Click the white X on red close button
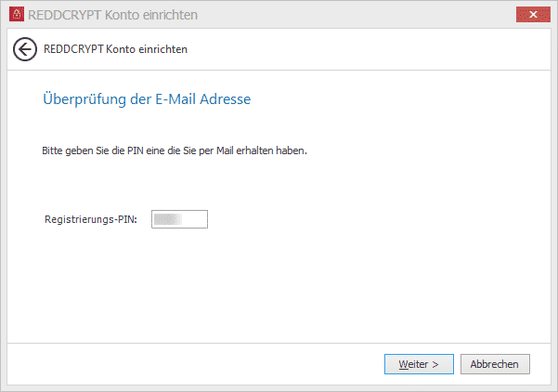Image resolution: width=558 pixels, height=392 pixels. pyautogui.click(x=533, y=14)
